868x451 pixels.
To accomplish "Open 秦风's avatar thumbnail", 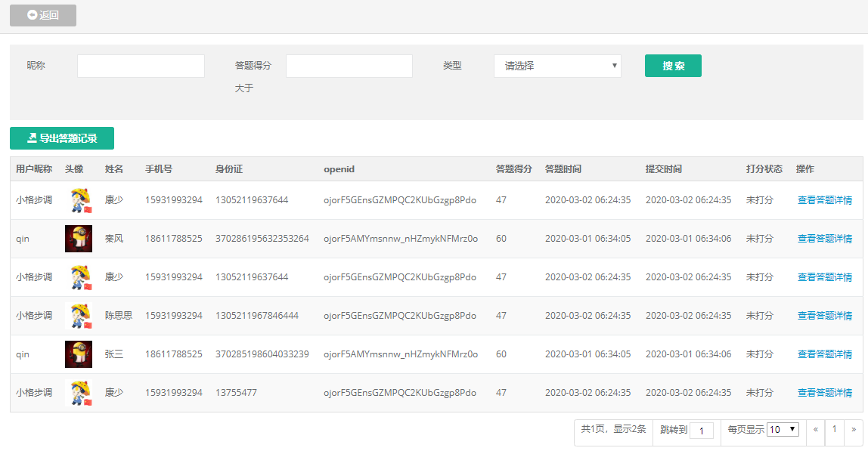I will click(x=79, y=239).
